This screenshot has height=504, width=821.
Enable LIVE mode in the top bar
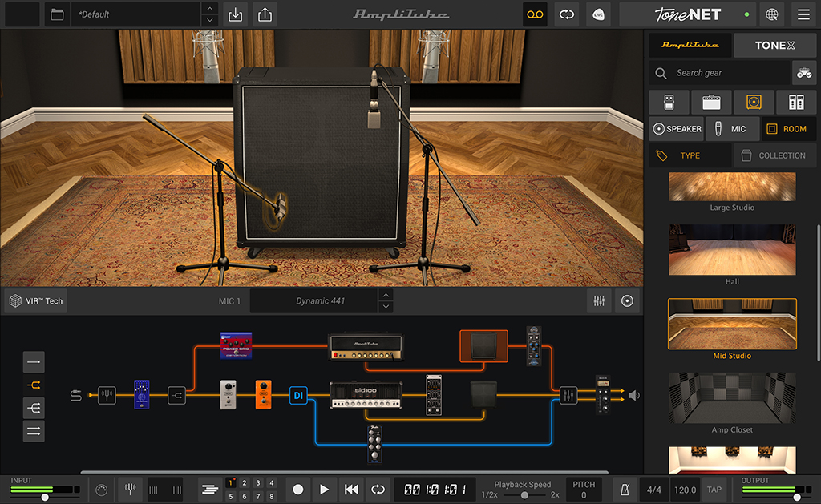(x=598, y=14)
